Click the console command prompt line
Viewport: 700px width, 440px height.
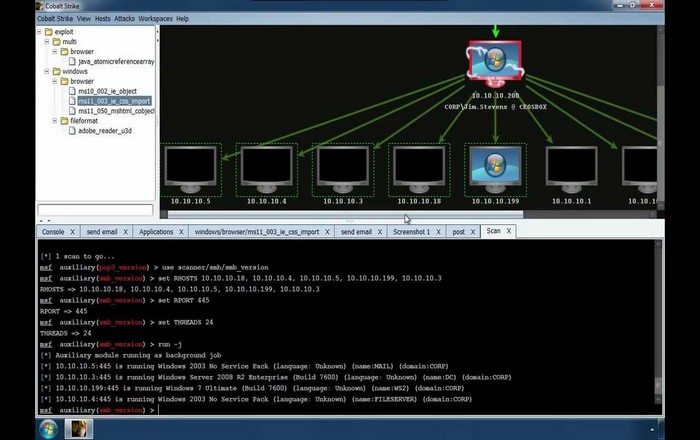pos(348,410)
